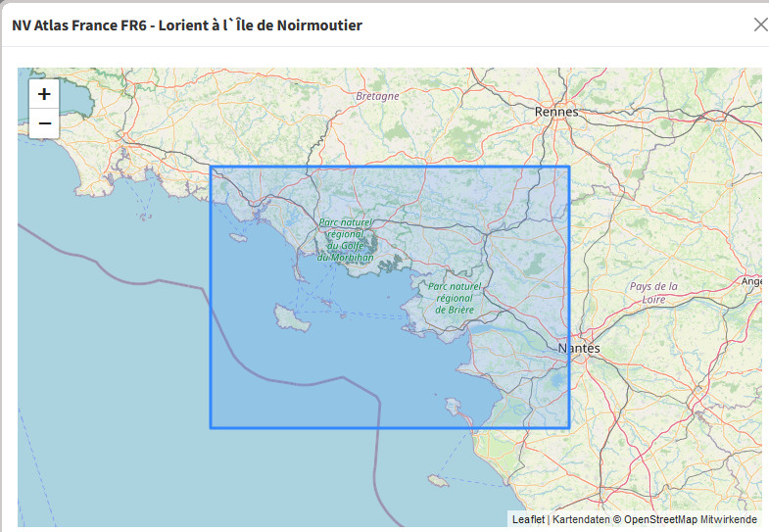Click the zoom out minus button
769x532 pixels.
click(x=44, y=123)
